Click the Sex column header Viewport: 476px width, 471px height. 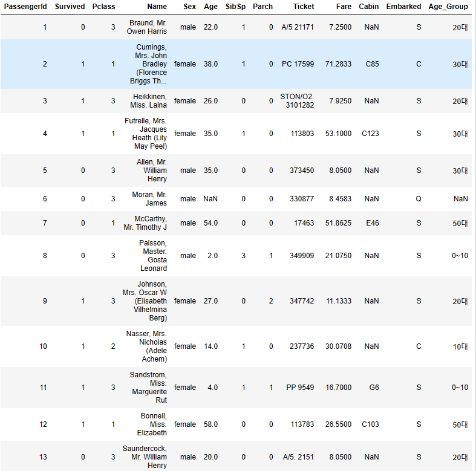click(190, 7)
